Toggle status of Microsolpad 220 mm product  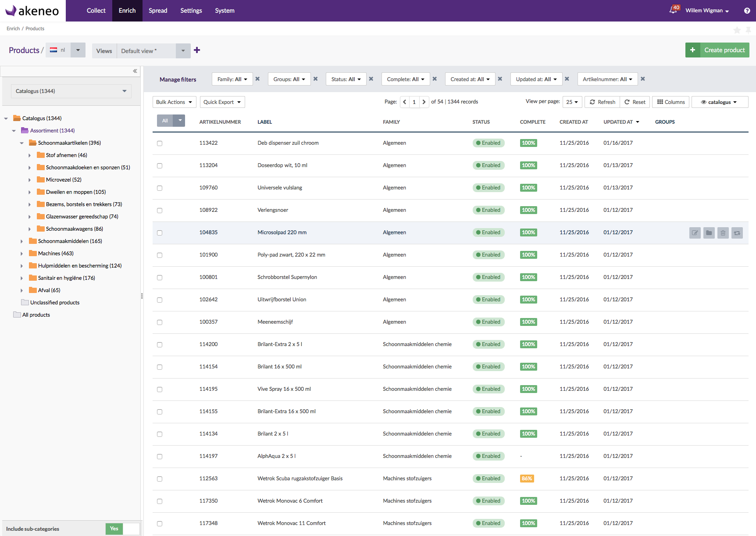pos(737,233)
